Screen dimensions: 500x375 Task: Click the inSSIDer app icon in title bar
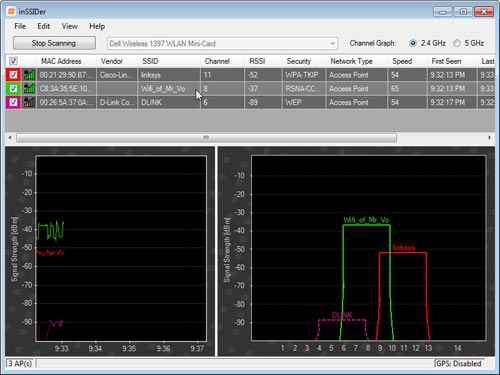11,11
